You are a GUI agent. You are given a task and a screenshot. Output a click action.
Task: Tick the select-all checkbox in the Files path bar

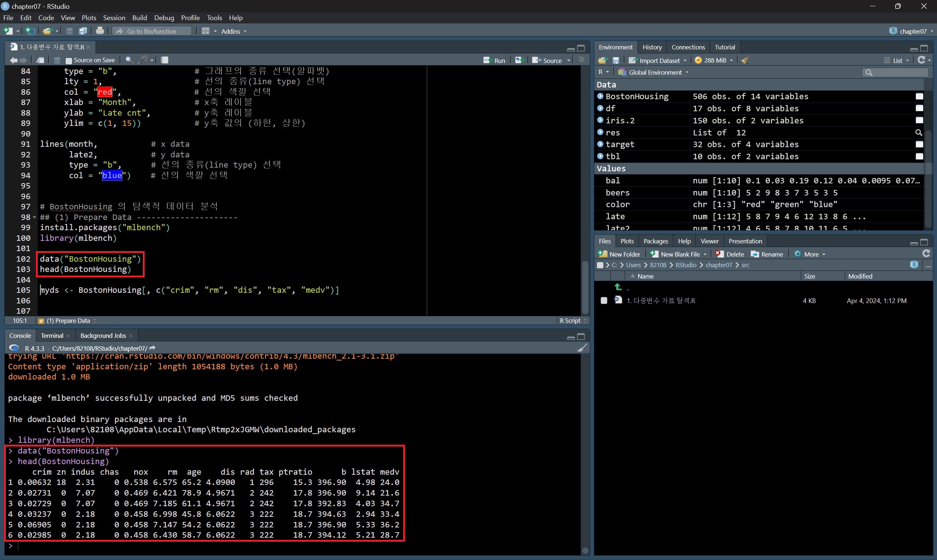(x=600, y=265)
